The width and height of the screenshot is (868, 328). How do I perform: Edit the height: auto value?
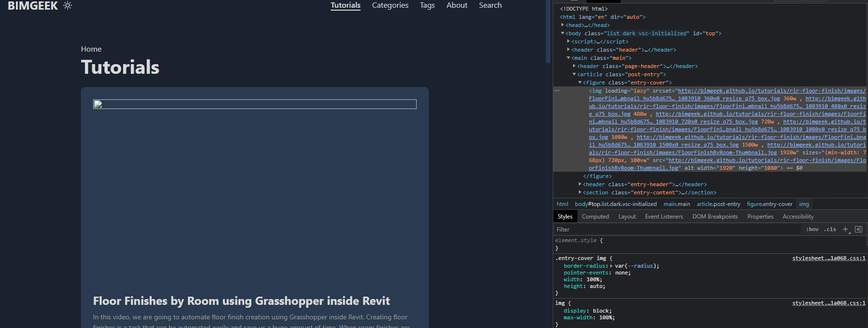point(596,286)
